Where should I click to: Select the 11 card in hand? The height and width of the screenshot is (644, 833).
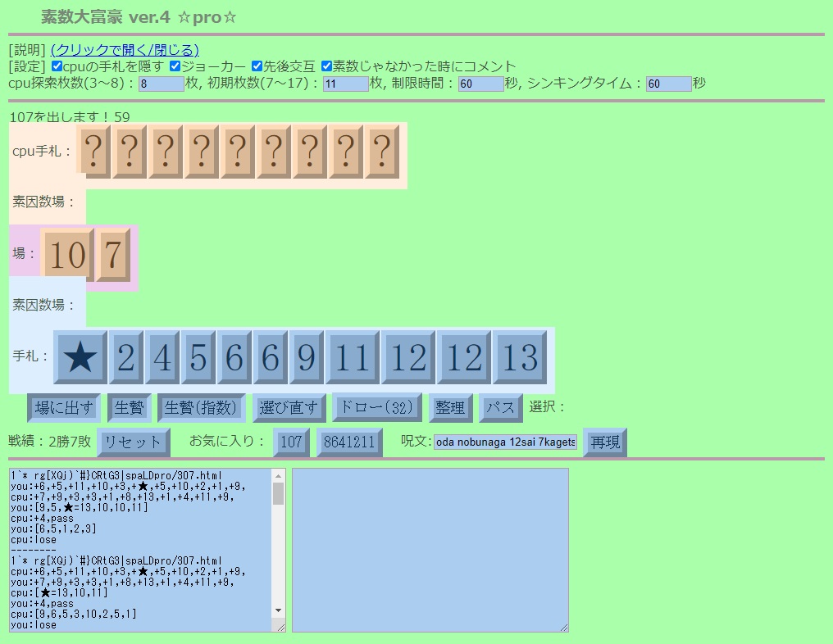(x=353, y=356)
